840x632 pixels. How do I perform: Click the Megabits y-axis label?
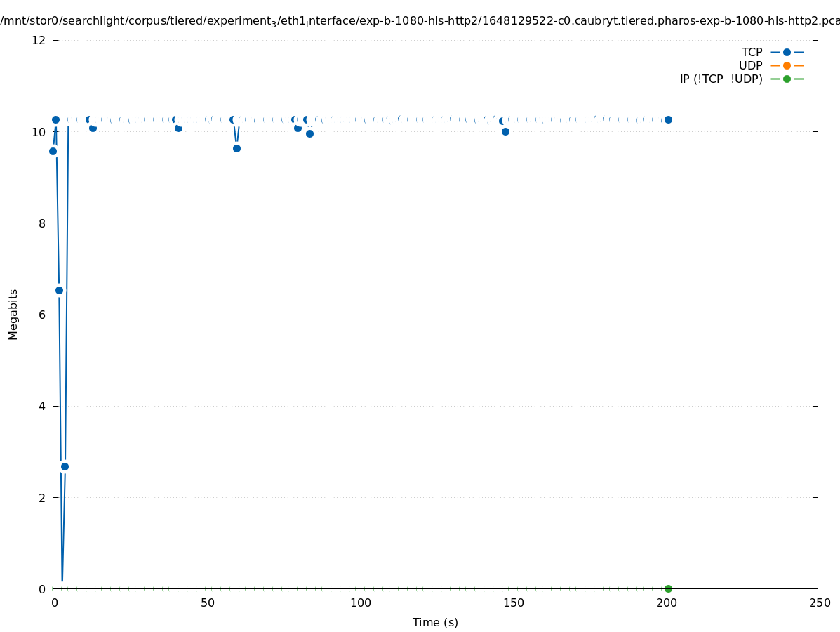13,314
